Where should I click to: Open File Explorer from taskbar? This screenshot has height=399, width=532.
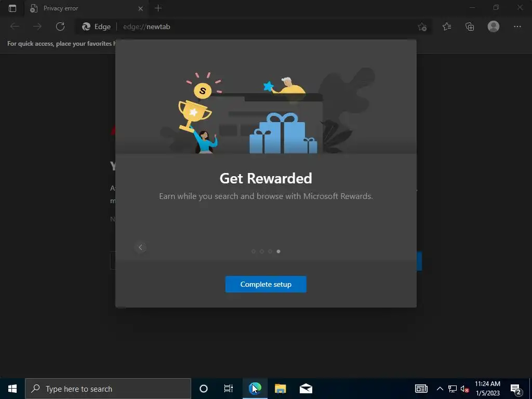(280, 389)
